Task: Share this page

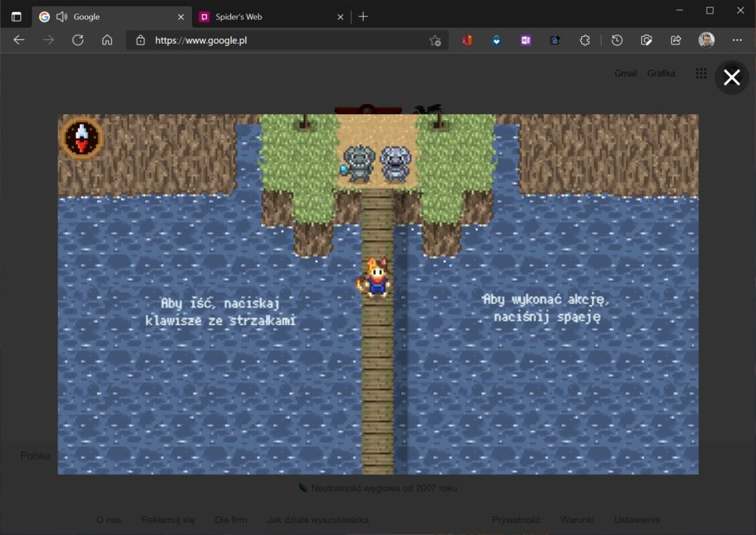Action: point(676,41)
